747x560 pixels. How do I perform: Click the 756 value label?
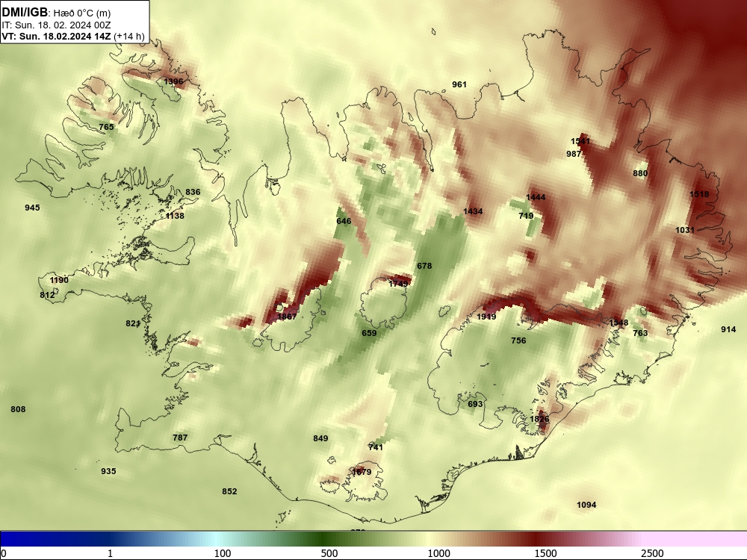pos(519,340)
